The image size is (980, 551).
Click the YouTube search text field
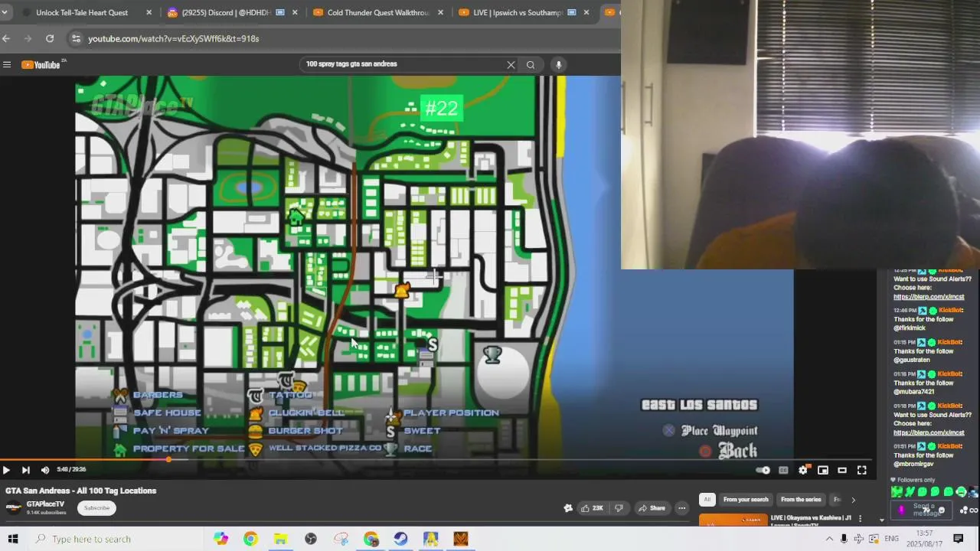tap(403, 64)
